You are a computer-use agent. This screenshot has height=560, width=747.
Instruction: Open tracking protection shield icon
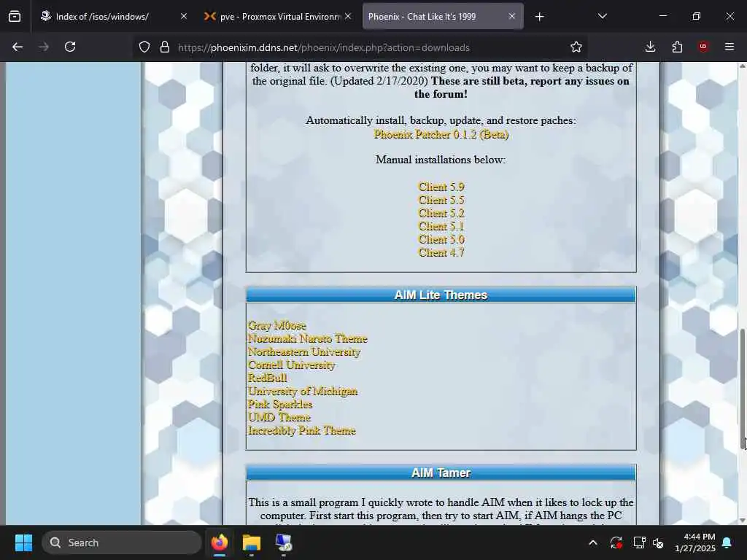click(144, 47)
